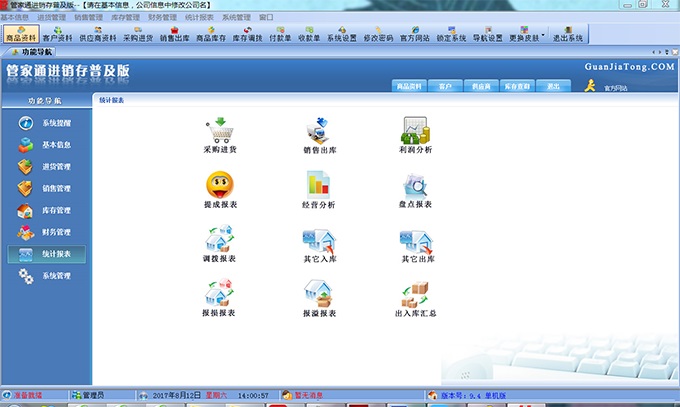Click the 退出系统 toolbar button

568,34
